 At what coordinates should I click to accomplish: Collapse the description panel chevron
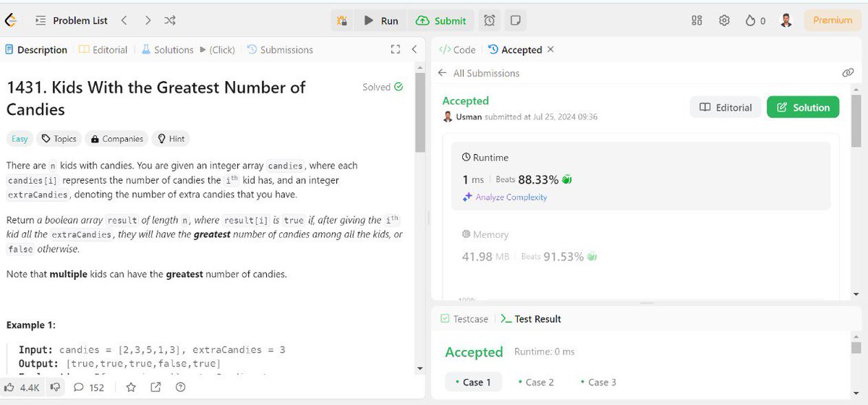[414, 50]
